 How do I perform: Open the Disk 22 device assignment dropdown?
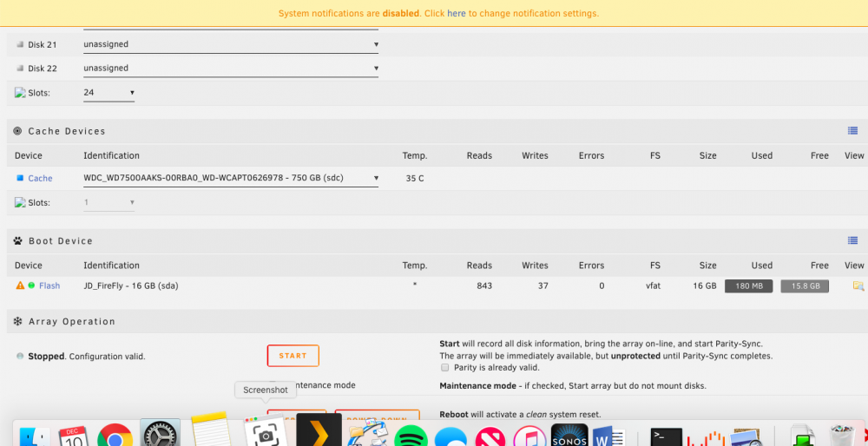(x=231, y=68)
